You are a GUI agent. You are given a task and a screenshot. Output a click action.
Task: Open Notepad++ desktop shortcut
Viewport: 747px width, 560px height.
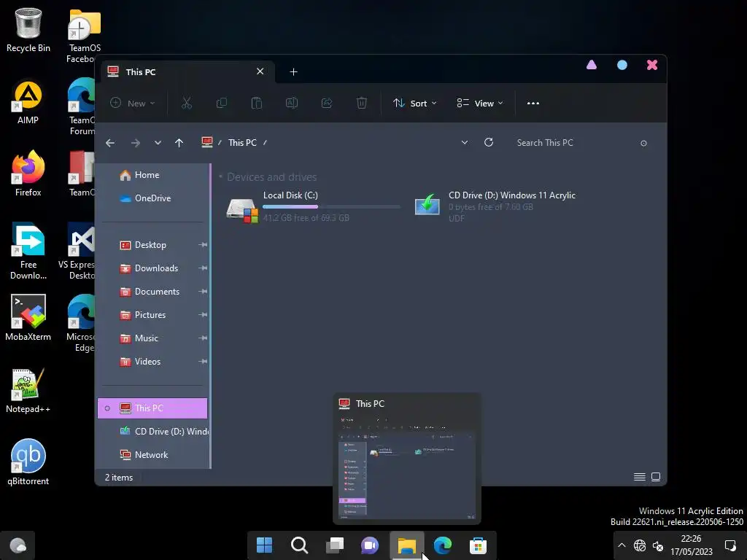(28, 391)
